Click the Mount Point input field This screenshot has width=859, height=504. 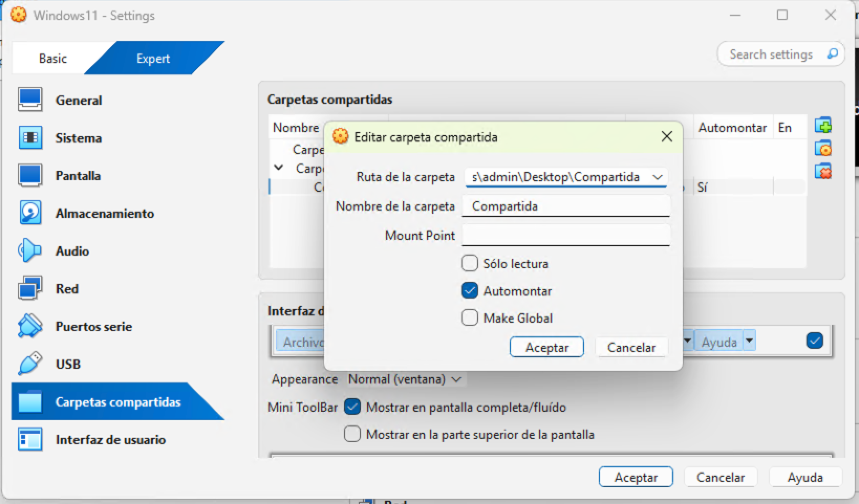(x=566, y=235)
